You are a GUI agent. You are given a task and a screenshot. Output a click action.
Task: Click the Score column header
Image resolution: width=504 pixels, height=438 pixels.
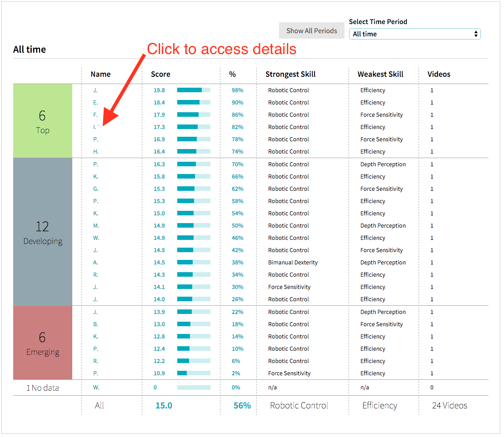point(160,74)
